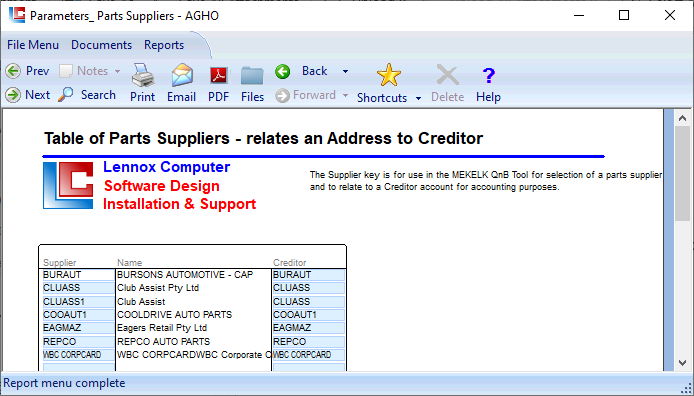Click the vertical scrollbar thumb
Image resolution: width=694 pixels, height=396 pixels.
[682, 173]
